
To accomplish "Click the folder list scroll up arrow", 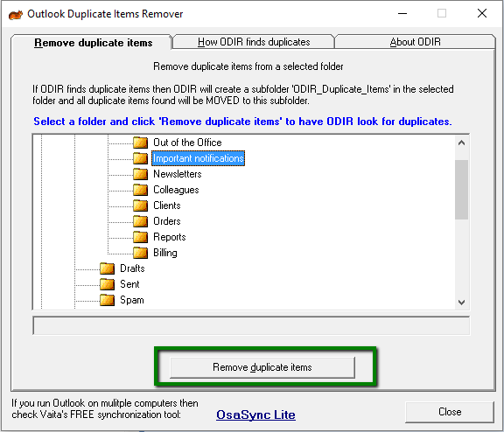I will [x=462, y=143].
